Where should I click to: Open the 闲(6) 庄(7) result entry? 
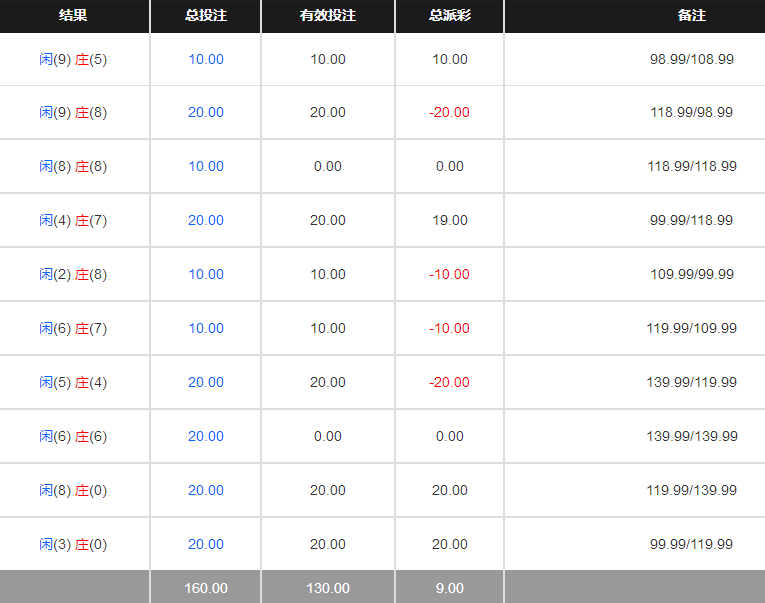point(73,328)
